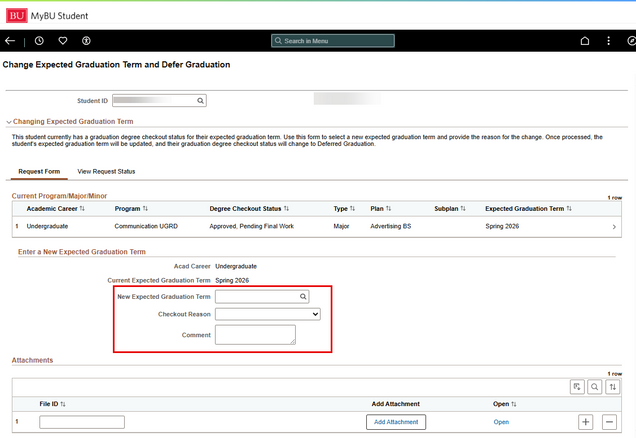Open the three-dot actions menu
Screen dimensions: 636x438
pyautogui.click(x=608, y=41)
